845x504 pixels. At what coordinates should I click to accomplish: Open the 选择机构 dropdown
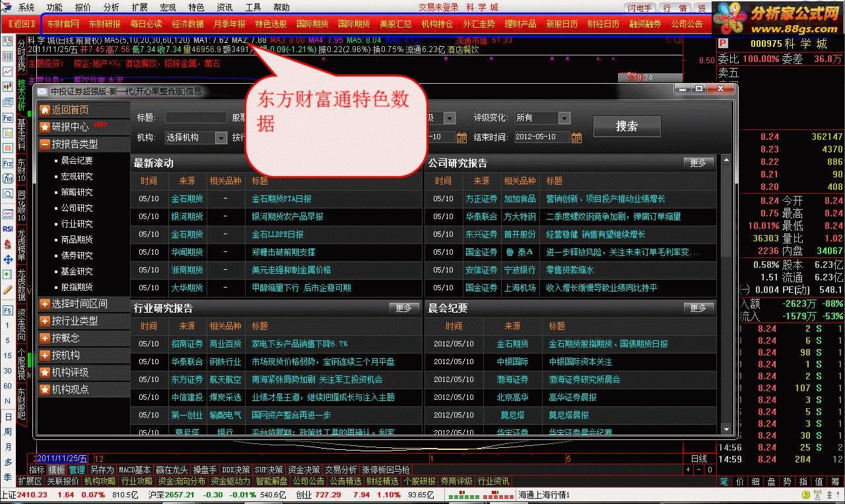coord(221,137)
